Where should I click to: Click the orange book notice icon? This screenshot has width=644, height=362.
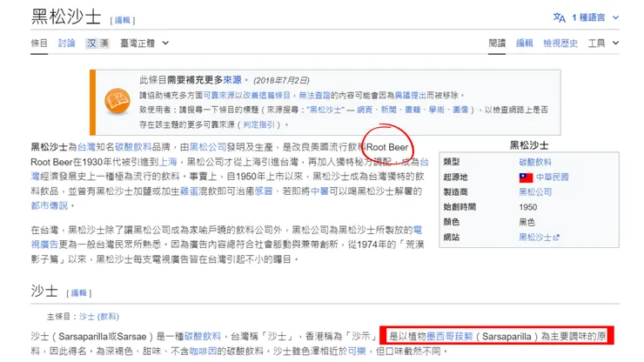117,101
